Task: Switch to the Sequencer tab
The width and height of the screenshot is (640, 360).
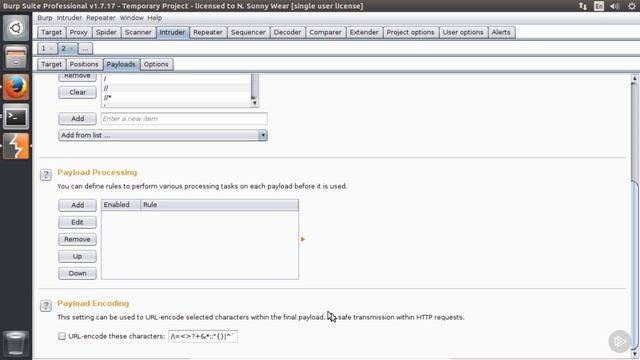Action: [248, 32]
